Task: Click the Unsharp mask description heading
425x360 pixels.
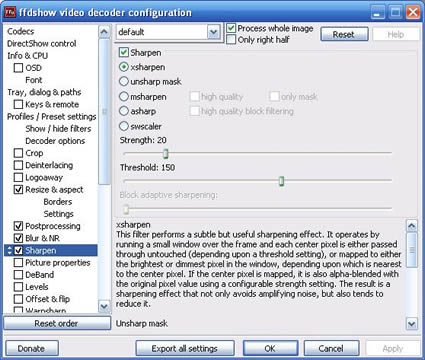Action: point(142,323)
